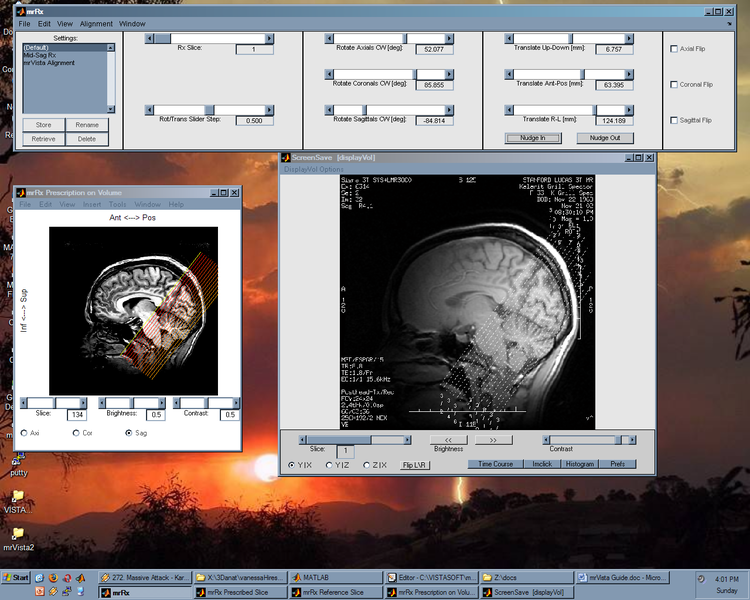Click the Rx Slice value field
The image size is (750, 600).
[254, 49]
